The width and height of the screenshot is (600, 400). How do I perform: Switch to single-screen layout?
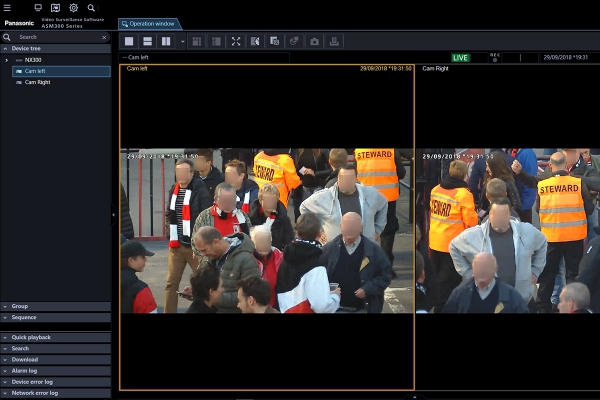point(129,41)
